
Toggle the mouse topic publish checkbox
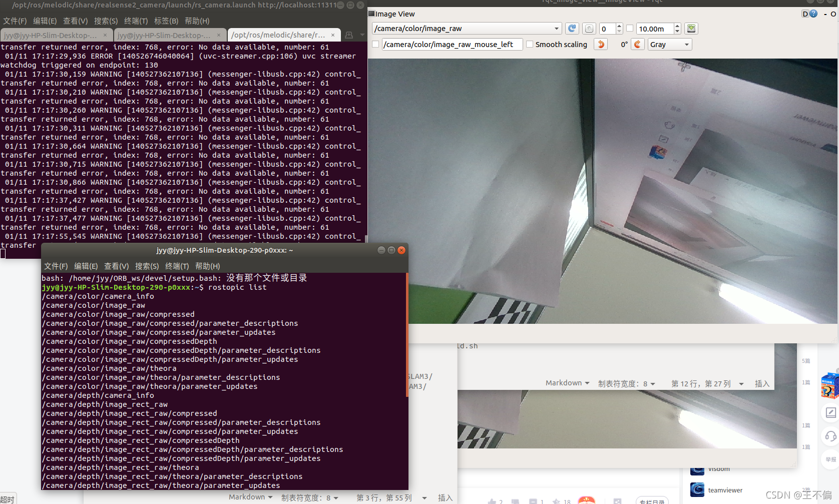coord(375,45)
